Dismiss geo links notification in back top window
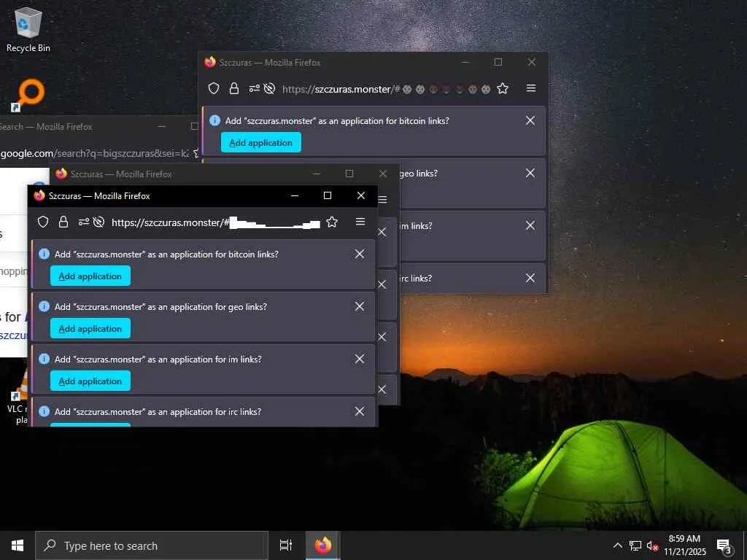Viewport: 747px width, 560px height. pyautogui.click(x=530, y=173)
